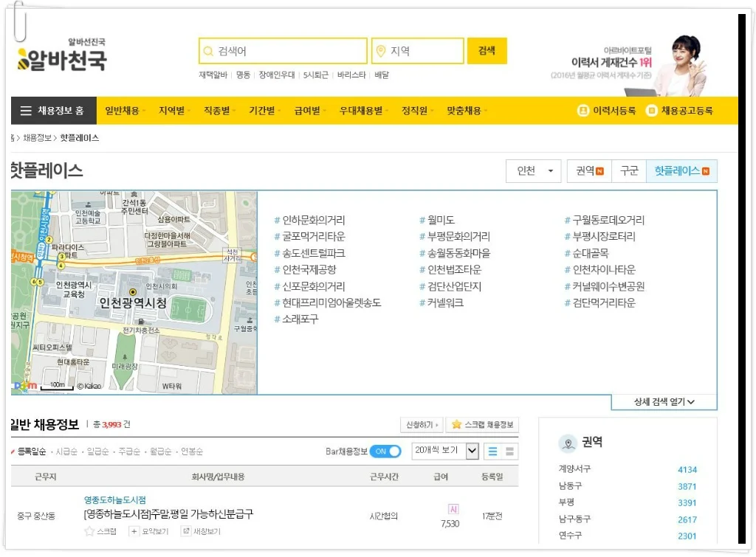
Task: Click the 채용공고등록 link
Action: [x=687, y=111]
